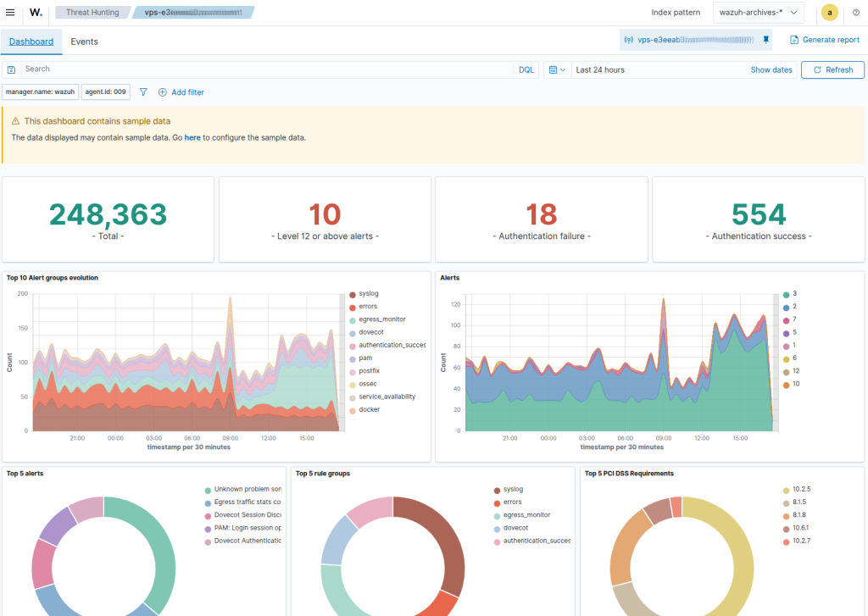Toggle egress_monitor series in evolution legend
This screenshot has height=616, width=868.
381,319
